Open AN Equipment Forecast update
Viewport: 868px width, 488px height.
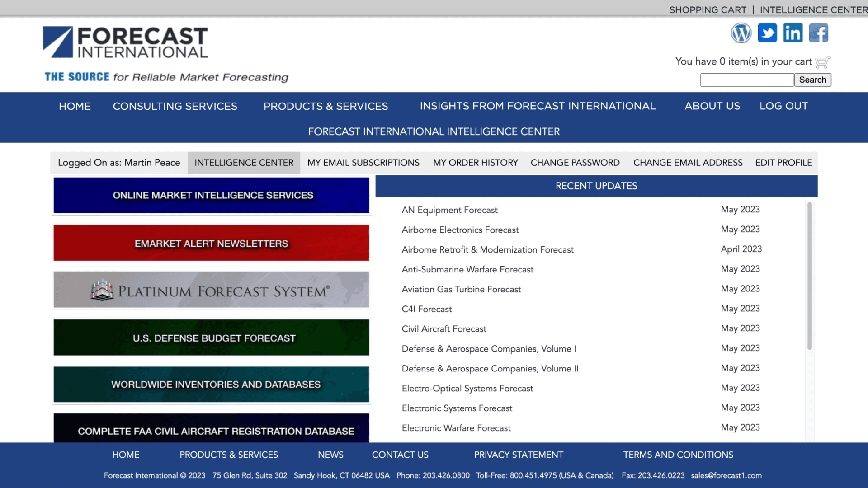coord(449,210)
